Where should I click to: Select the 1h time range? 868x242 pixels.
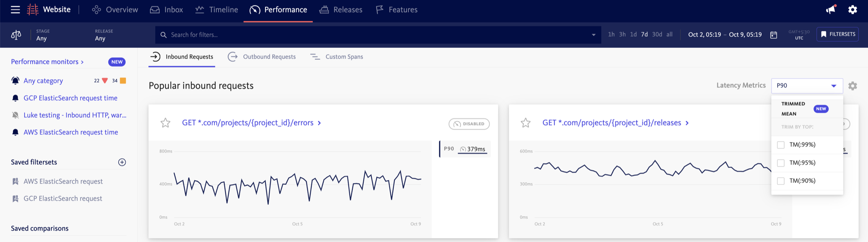(x=611, y=34)
